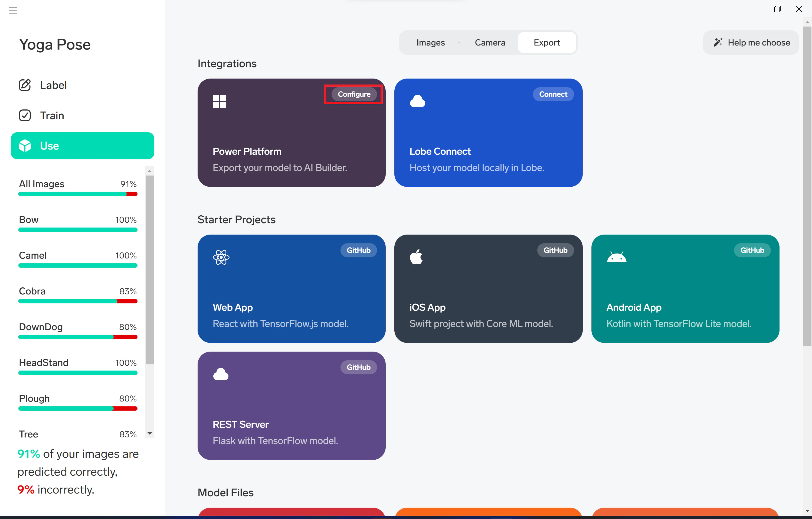
Task: Open the hamburger menu icon
Action: pos(13,10)
